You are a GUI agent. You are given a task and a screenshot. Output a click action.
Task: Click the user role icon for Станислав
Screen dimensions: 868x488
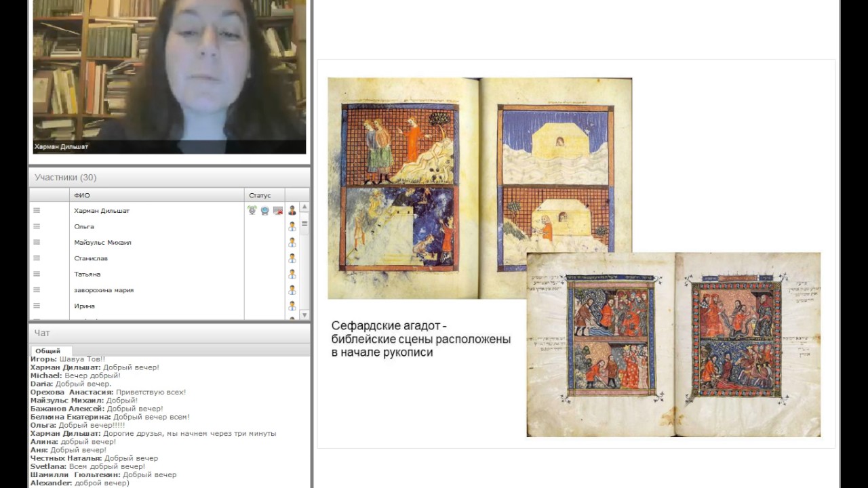[292, 258]
